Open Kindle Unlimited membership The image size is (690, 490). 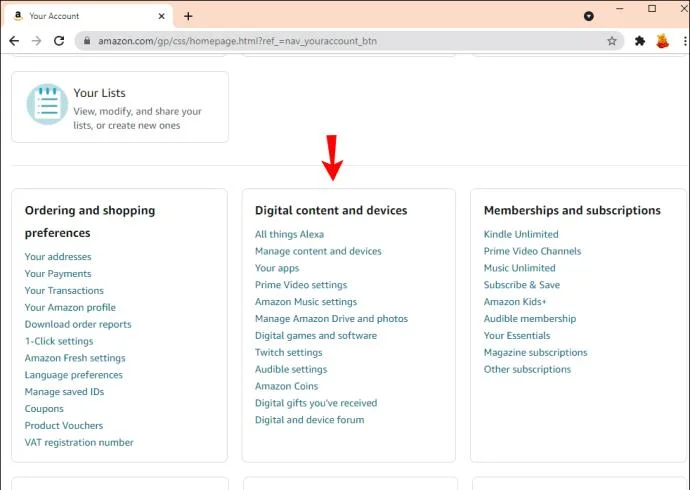(x=521, y=234)
